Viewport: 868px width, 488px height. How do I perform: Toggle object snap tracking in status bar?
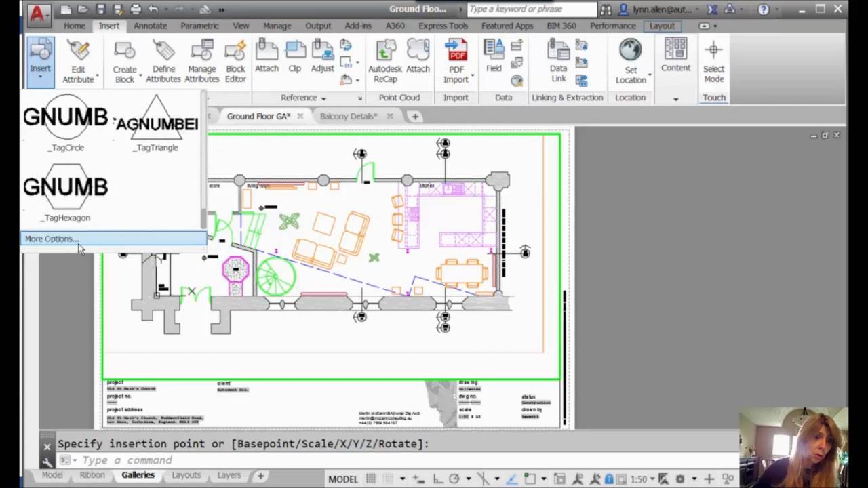tap(512, 479)
